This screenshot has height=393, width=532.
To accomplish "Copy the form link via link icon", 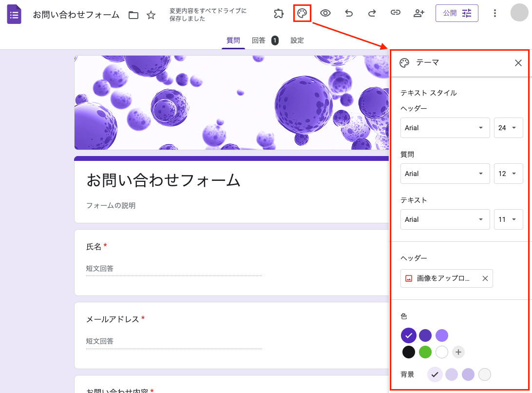I will 396,14.
